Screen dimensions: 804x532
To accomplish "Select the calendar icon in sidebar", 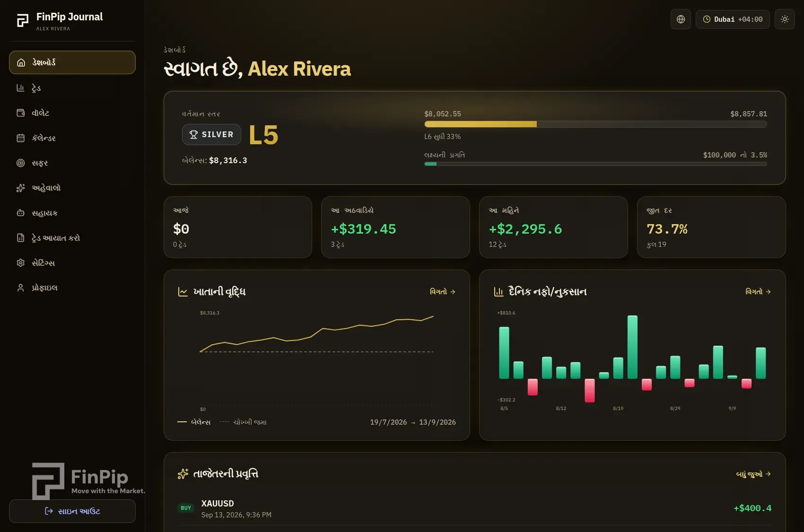I will click(20, 138).
